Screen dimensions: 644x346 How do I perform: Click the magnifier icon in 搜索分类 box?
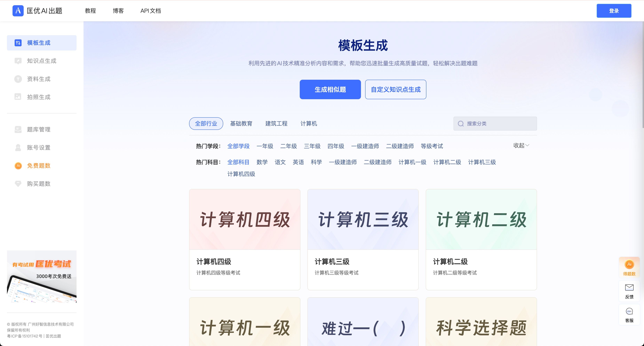(461, 123)
